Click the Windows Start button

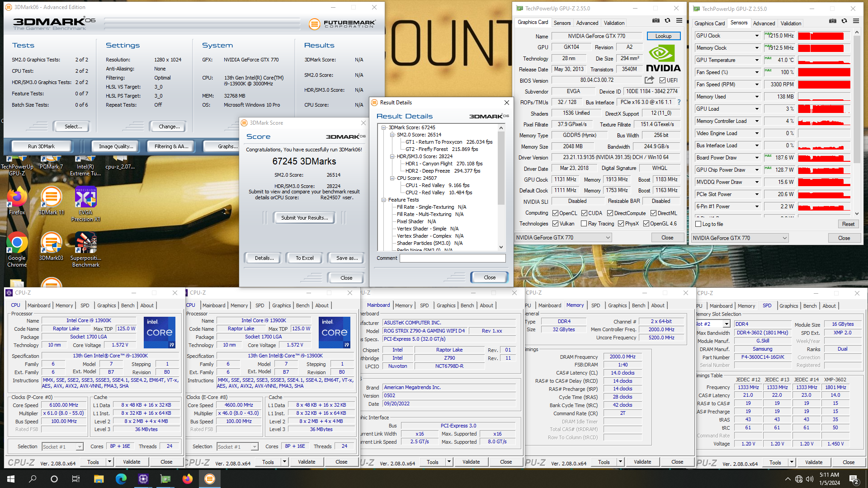pos(11,479)
